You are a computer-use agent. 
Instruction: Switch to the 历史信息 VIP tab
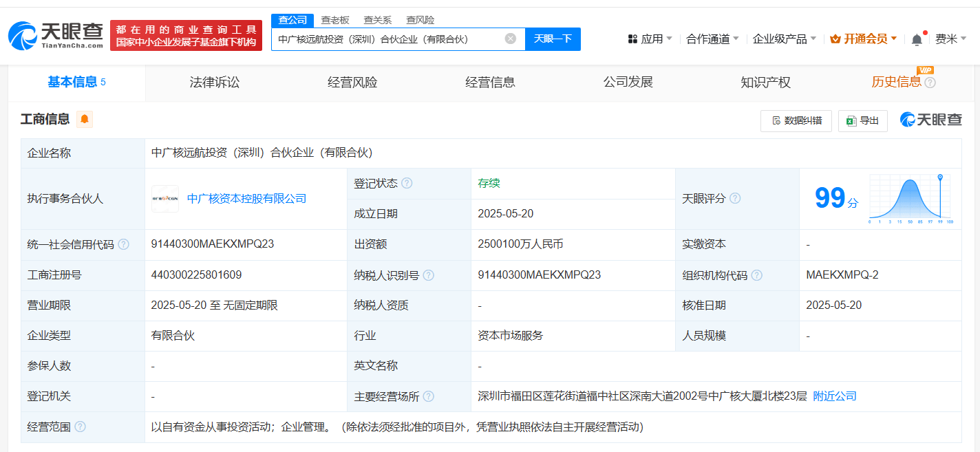point(896,83)
